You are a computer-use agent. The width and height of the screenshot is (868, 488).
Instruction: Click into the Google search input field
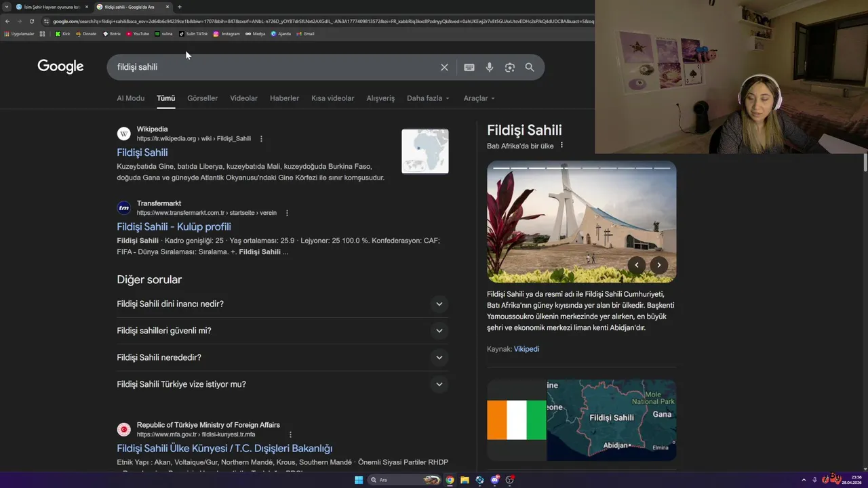(275, 67)
